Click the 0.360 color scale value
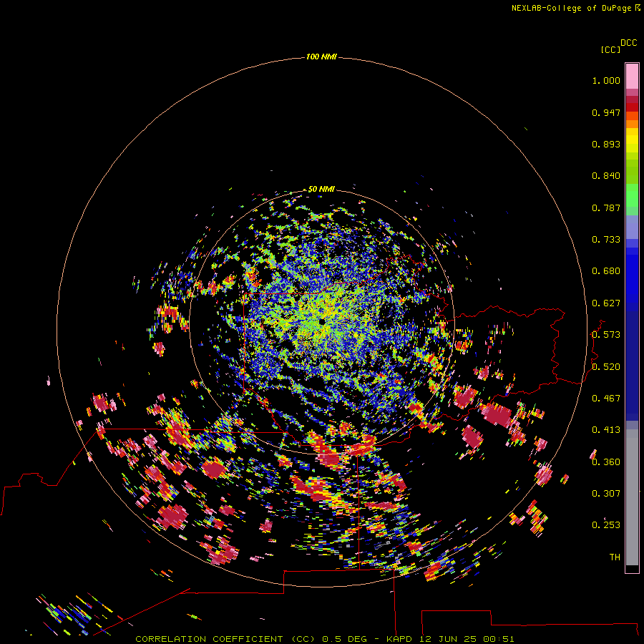The height and width of the screenshot is (644, 644). tap(606, 462)
